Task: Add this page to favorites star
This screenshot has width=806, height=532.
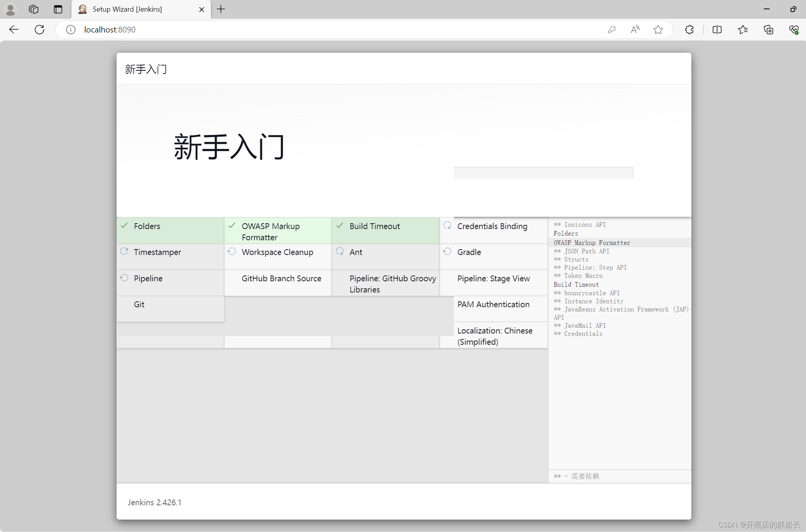Action: 658,29
